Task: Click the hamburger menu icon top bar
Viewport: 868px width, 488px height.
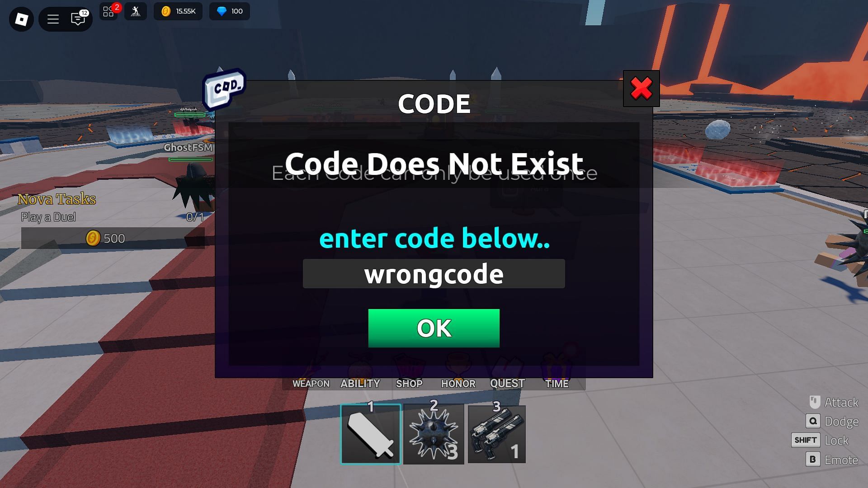Action: click(52, 19)
